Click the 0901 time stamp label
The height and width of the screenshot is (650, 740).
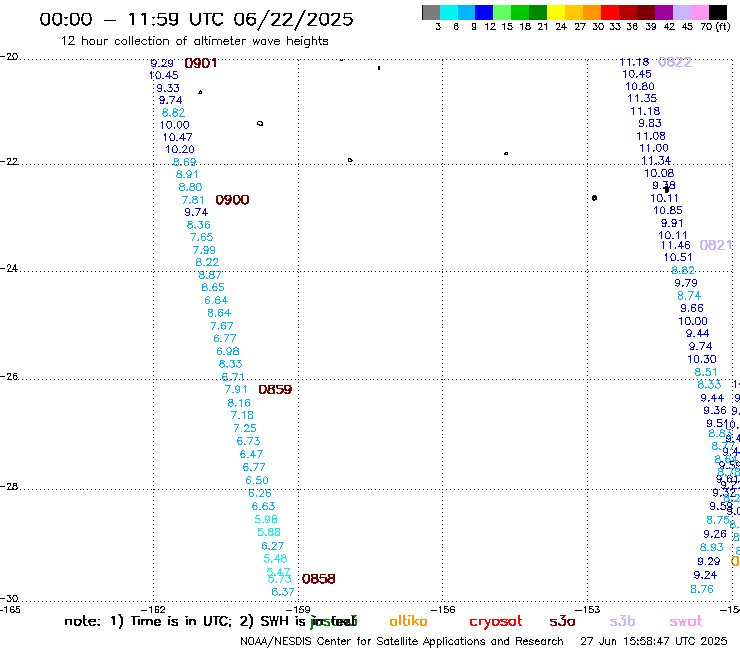[x=201, y=63]
